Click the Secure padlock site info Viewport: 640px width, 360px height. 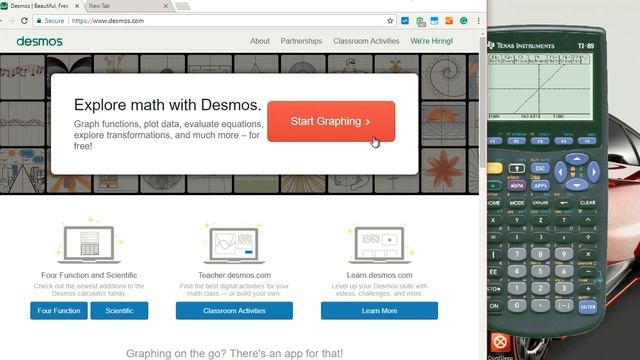coord(50,20)
